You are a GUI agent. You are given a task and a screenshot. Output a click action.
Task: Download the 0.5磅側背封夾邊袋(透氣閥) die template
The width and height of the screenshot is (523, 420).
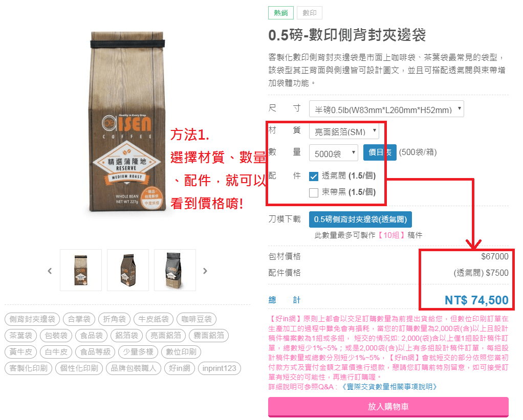[360, 219]
